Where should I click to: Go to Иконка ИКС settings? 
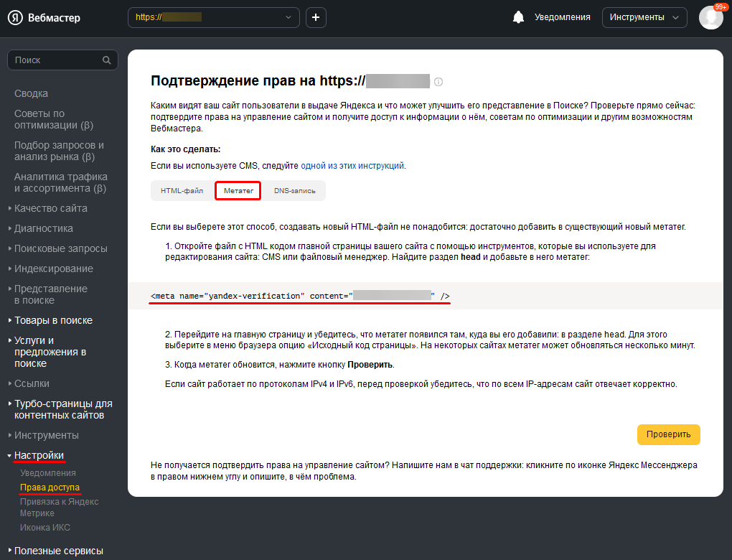[44, 527]
